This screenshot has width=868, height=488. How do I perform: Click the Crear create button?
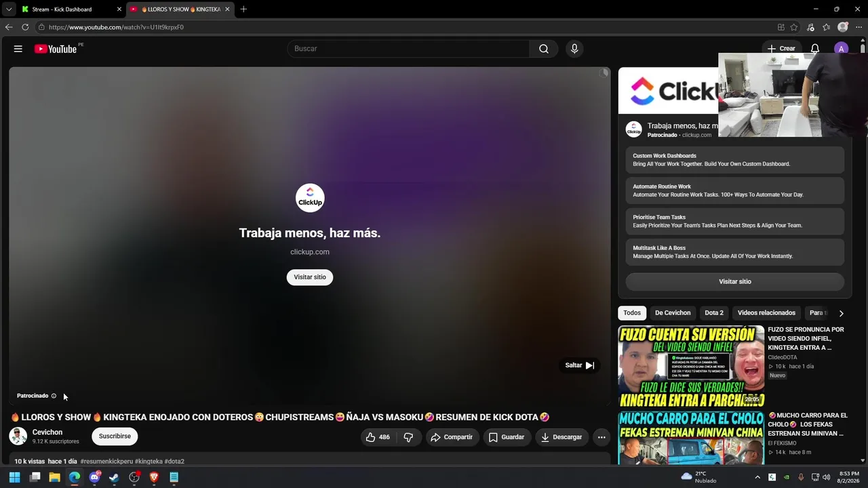click(x=781, y=49)
